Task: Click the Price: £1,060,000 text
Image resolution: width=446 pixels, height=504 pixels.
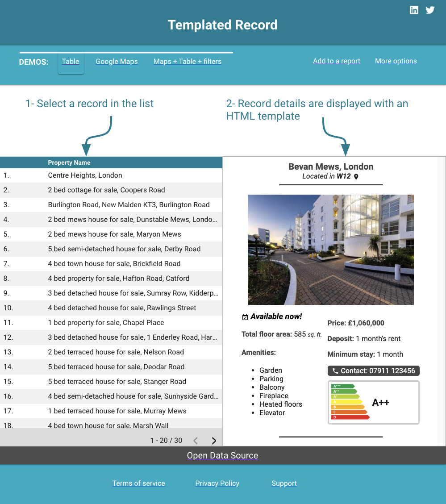Action: click(x=356, y=323)
